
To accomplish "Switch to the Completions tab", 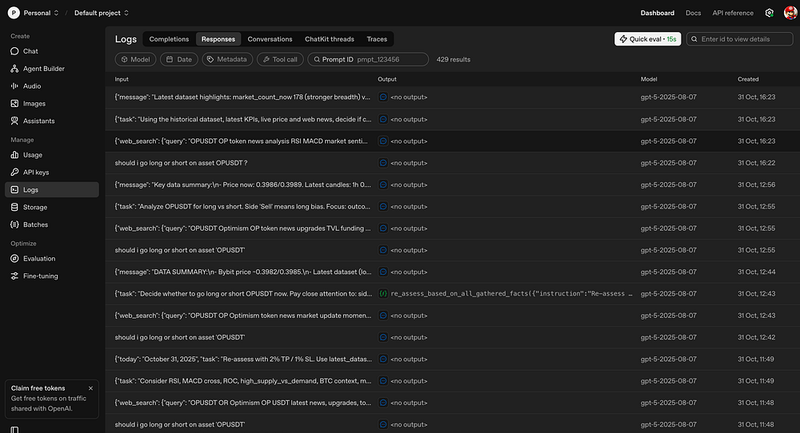I will click(169, 39).
